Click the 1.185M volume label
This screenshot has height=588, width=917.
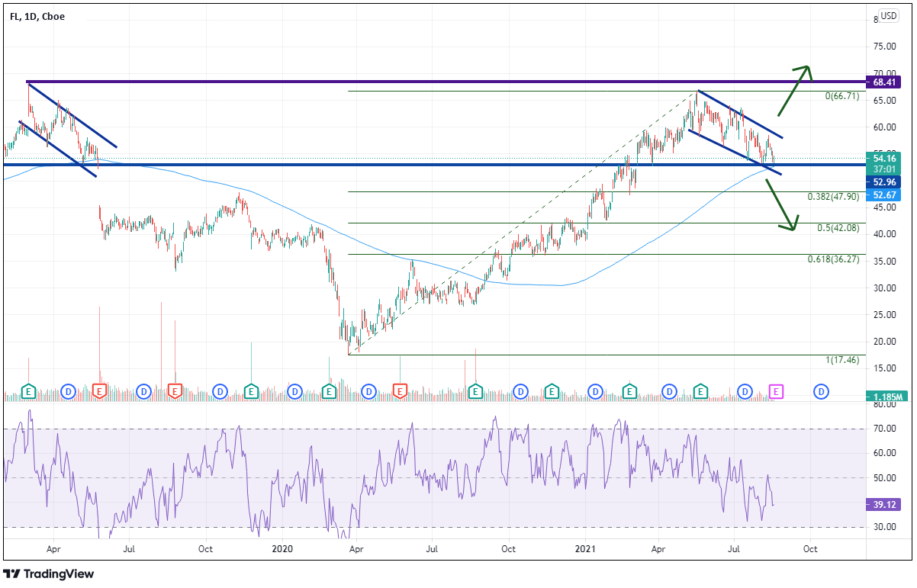889,397
